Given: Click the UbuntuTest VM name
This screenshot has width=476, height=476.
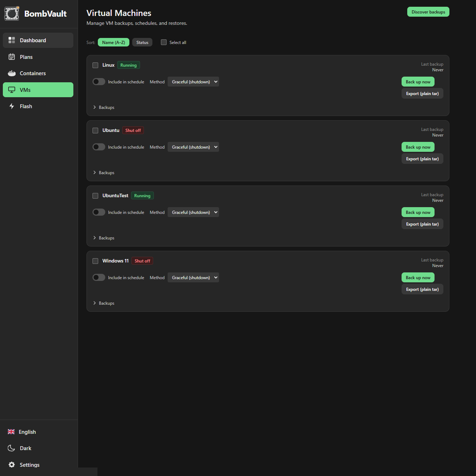Looking at the screenshot, I should coord(115,195).
